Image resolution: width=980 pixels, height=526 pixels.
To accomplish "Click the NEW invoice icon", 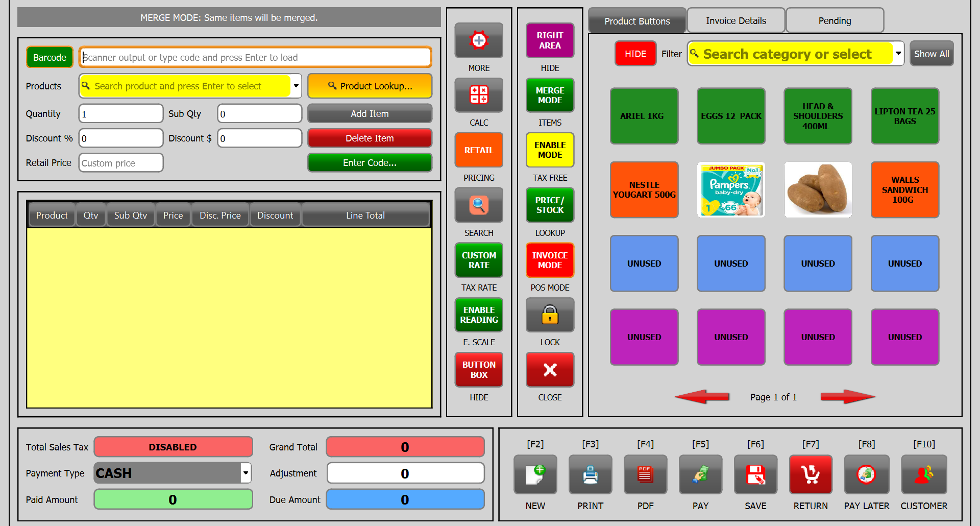I will coord(535,474).
